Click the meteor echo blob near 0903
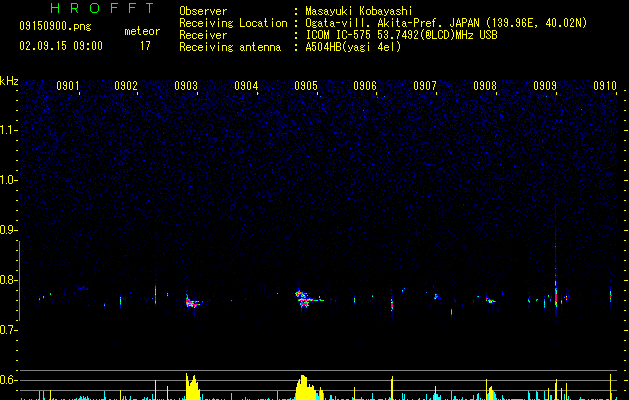Viewport: 629px width, 400px height. [193, 302]
